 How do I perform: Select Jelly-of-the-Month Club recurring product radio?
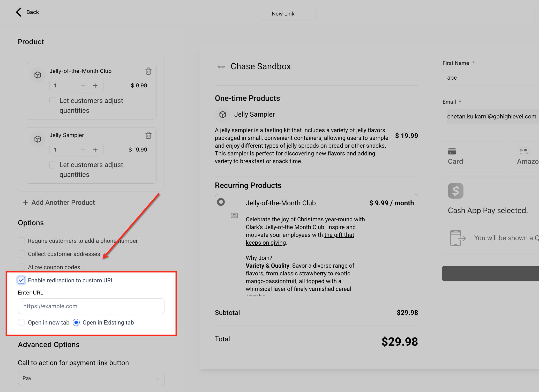(x=221, y=202)
